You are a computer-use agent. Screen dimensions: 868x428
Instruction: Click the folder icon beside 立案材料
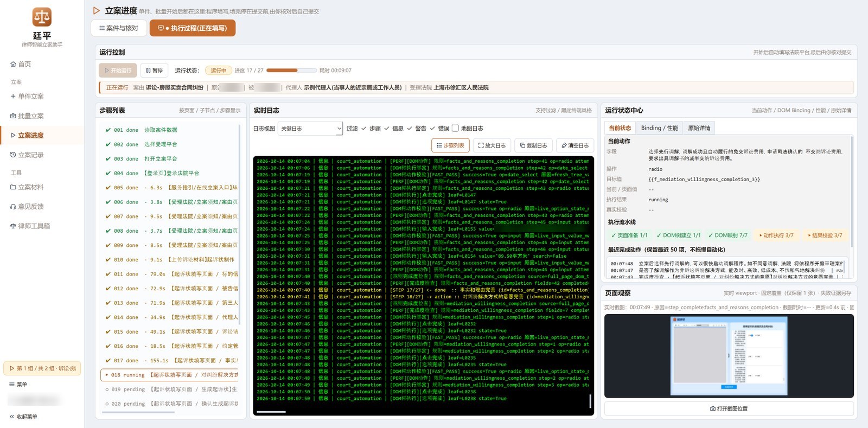pos(13,187)
